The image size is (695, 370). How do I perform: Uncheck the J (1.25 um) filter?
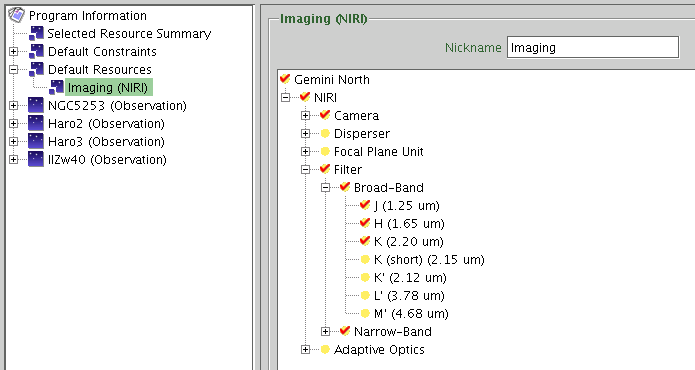pyautogui.click(x=365, y=206)
